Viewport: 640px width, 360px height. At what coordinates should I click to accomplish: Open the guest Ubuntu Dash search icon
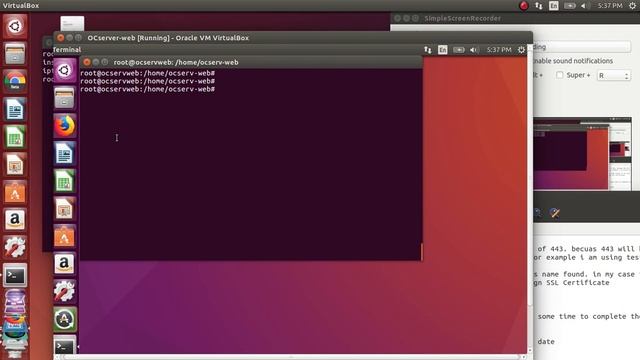[x=64, y=71]
